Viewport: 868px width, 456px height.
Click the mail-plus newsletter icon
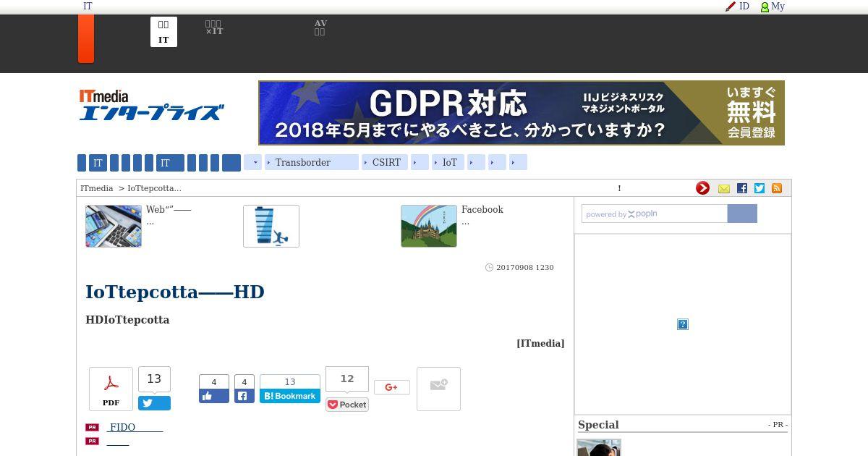click(438, 389)
